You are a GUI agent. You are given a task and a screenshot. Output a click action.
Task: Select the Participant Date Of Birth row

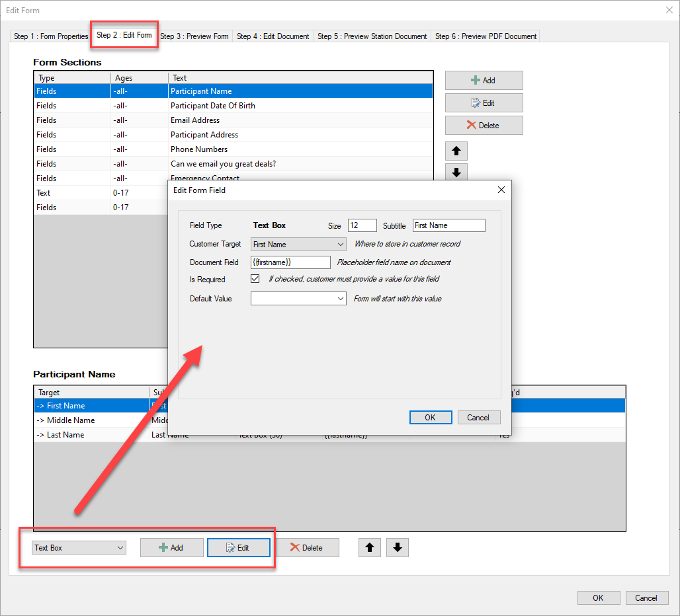[234, 105]
